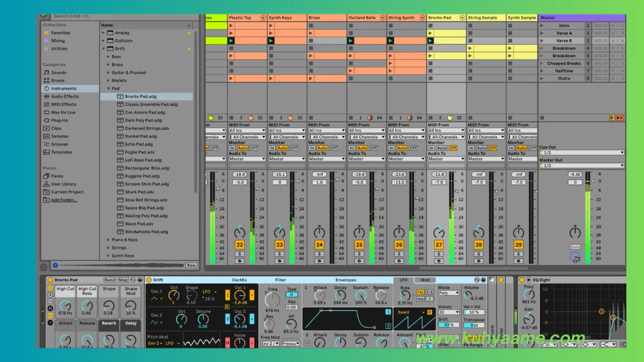The width and height of the screenshot is (644, 362).
Task: Open Packs under Places
Action: coord(57,176)
